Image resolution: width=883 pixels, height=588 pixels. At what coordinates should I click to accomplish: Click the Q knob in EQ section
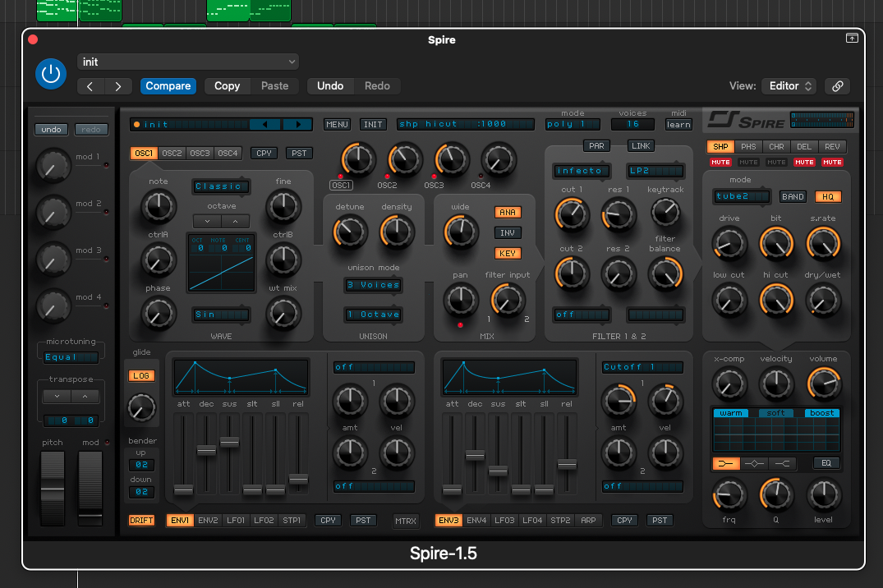[776, 495]
